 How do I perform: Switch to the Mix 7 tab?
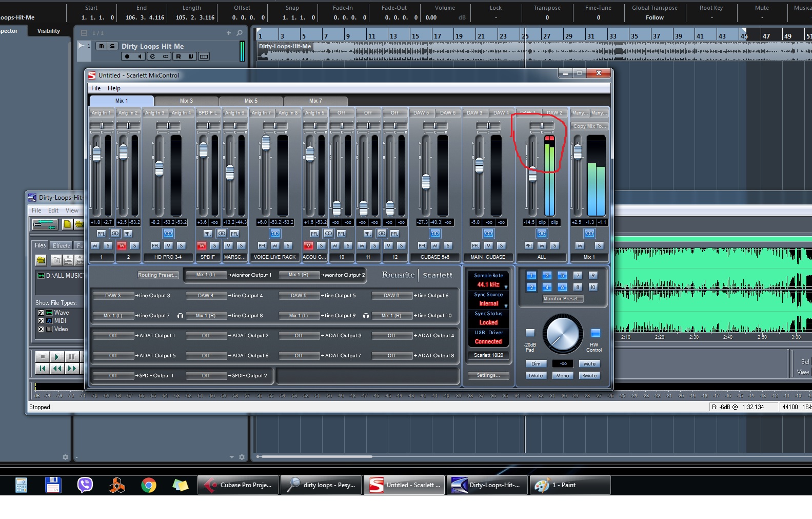(315, 101)
